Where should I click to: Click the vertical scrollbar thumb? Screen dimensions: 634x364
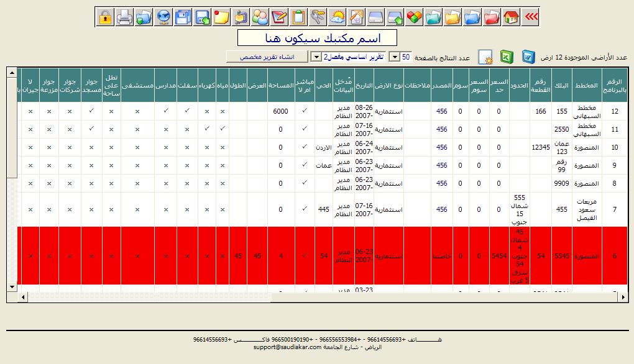(12, 127)
